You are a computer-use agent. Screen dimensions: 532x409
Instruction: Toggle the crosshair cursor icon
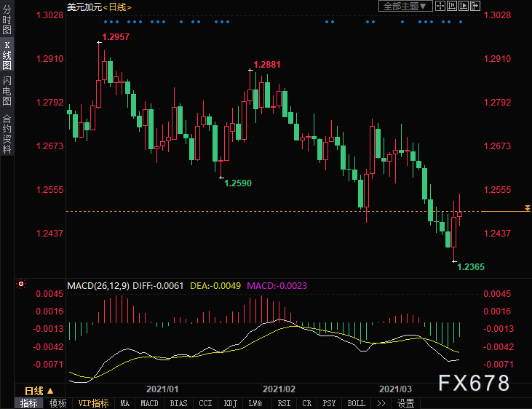[440, 6]
